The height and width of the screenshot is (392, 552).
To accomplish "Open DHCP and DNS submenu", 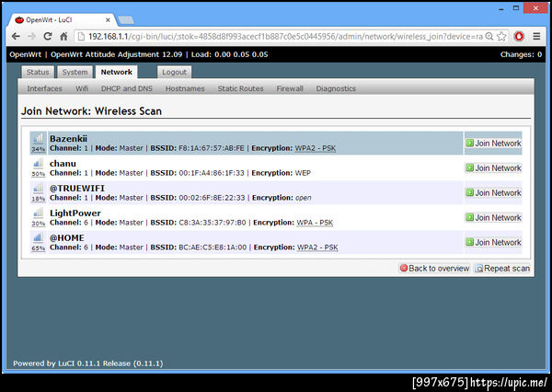I will point(127,88).
